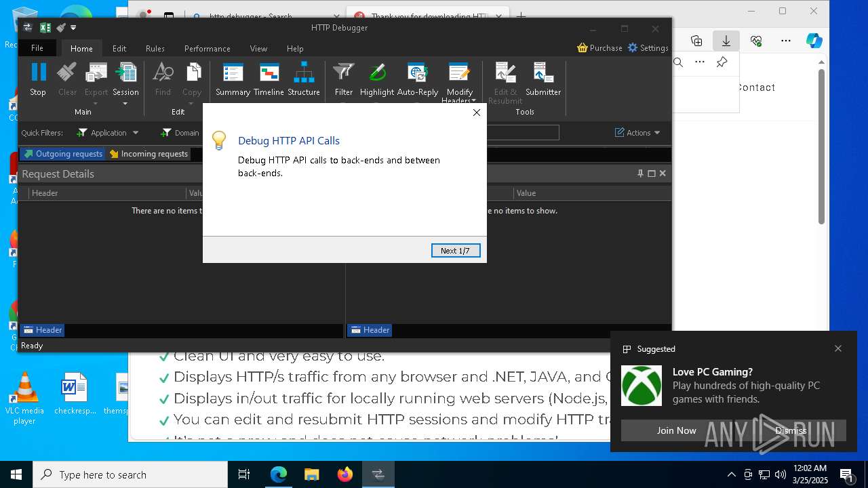
Task: Click the Excel export quick-access icon
Action: [x=45, y=28]
